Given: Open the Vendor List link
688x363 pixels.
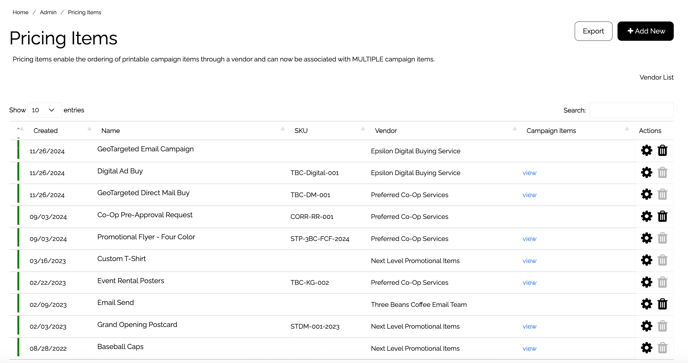Looking at the screenshot, I should pyautogui.click(x=656, y=77).
